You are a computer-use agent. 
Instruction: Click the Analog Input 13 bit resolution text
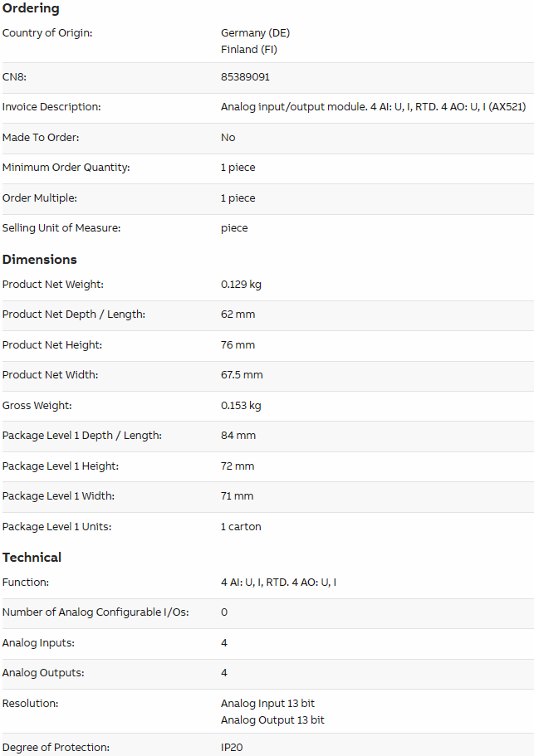coord(267,704)
